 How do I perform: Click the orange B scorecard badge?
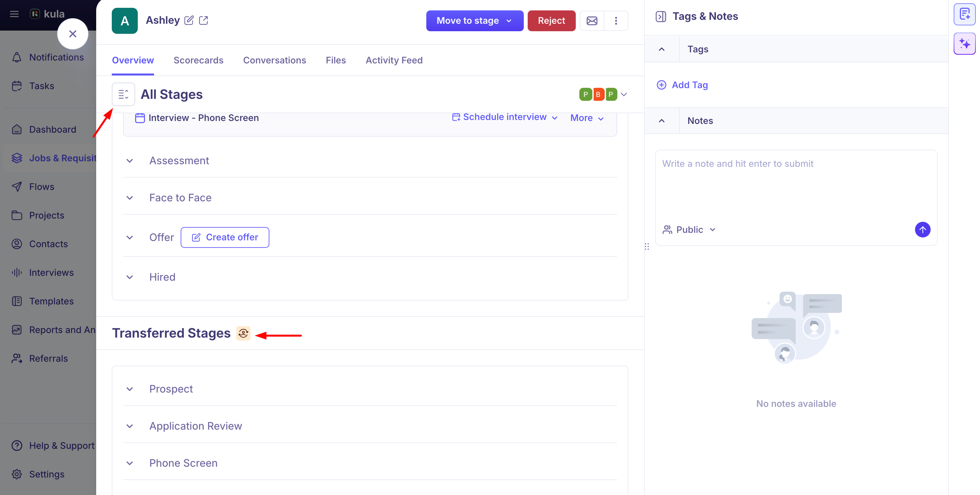[598, 94]
